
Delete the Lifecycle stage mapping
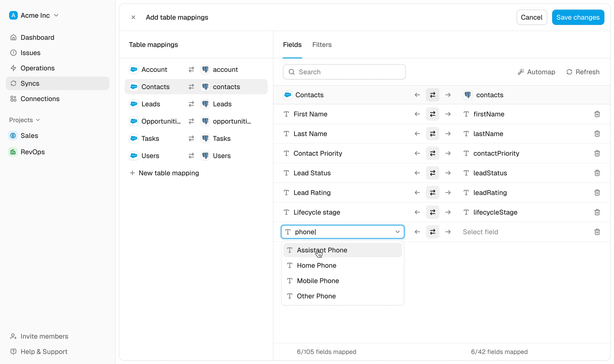597,212
